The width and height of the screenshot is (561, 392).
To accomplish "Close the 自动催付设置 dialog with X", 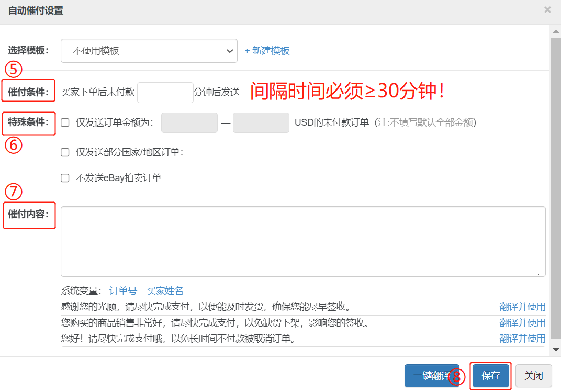I will tap(547, 10).
